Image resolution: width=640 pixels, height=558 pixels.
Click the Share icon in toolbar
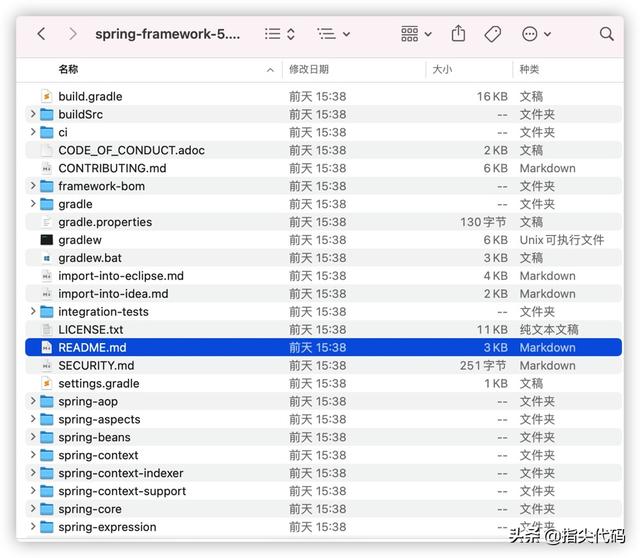(x=458, y=33)
